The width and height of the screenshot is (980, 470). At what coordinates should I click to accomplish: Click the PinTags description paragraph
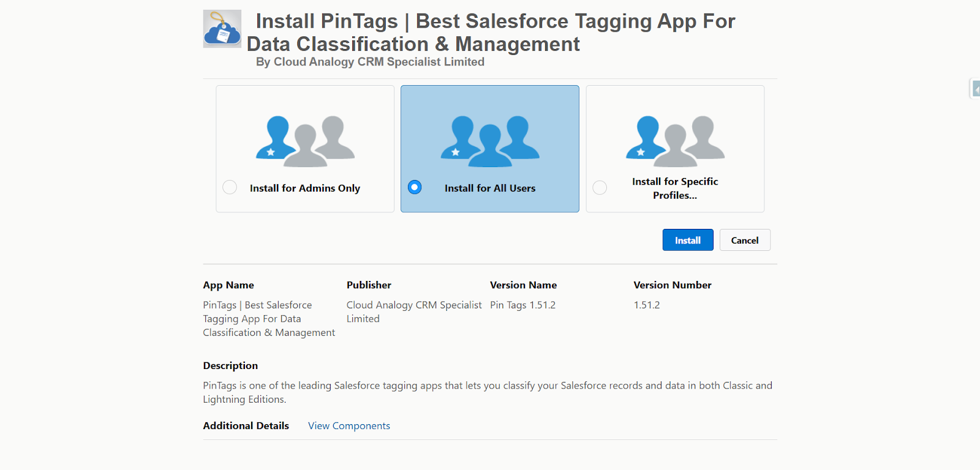click(x=487, y=392)
